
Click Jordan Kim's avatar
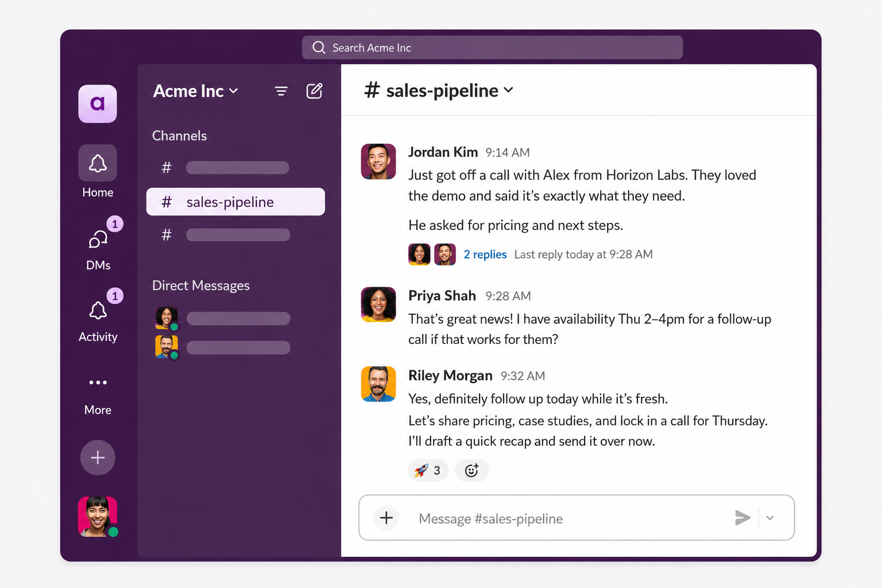tap(378, 161)
